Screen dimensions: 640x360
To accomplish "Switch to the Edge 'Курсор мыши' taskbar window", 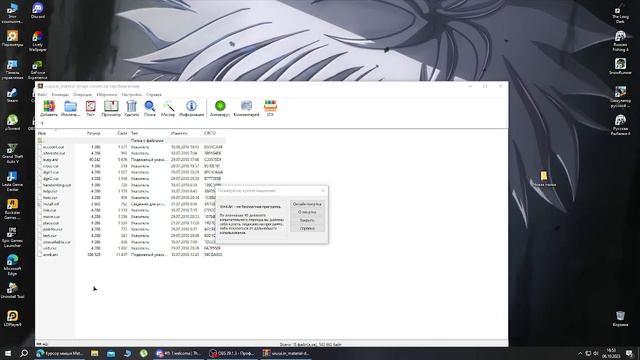I will (x=60, y=353).
